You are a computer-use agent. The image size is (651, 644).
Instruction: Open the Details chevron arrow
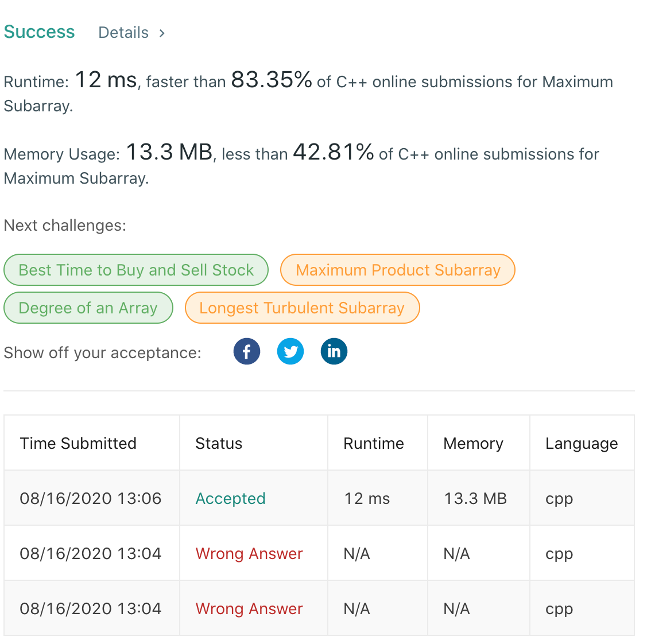(161, 33)
